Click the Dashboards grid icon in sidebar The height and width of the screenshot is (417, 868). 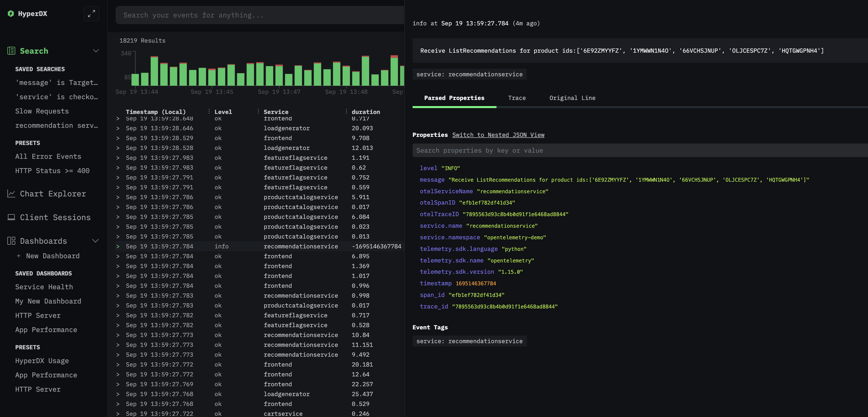coord(11,241)
